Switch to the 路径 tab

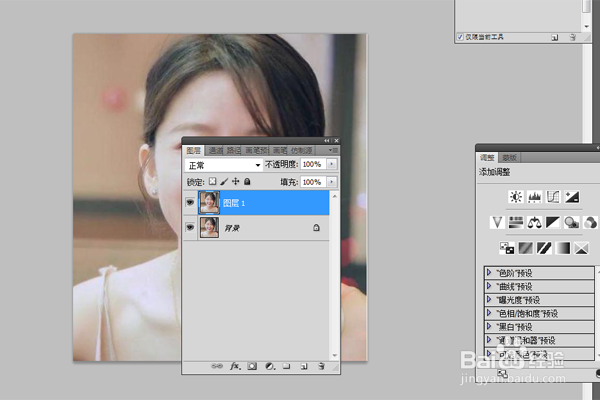[234, 150]
